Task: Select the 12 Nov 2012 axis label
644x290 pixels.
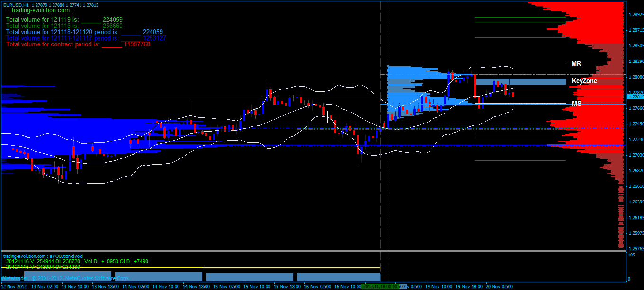Action: pos(14,287)
